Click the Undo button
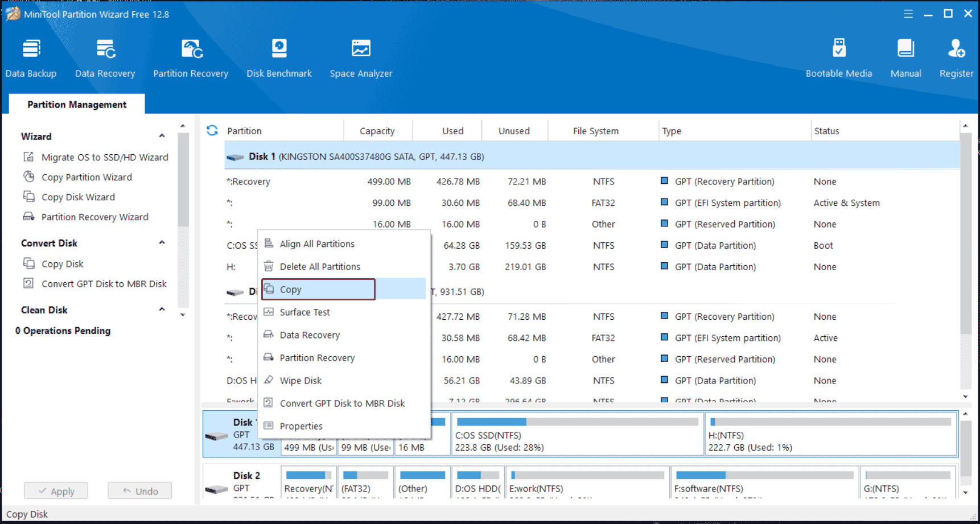 pos(140,491)
